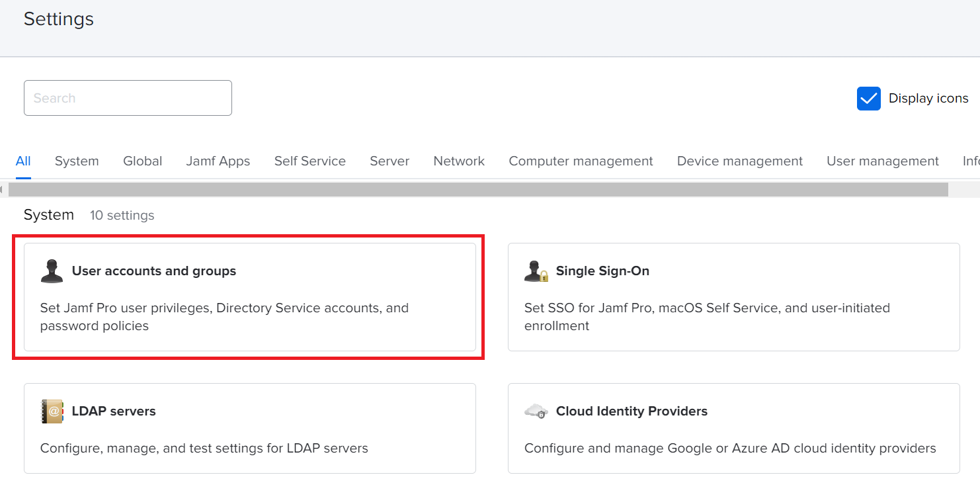Open the LDAP servers settings card
This screenshot has width=980, height=479.
[250, 428]
